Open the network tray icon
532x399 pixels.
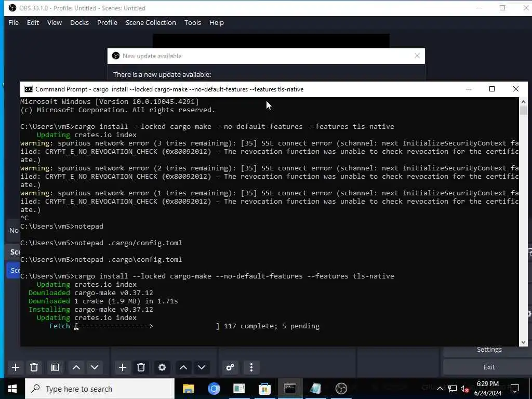coord(453,389)
